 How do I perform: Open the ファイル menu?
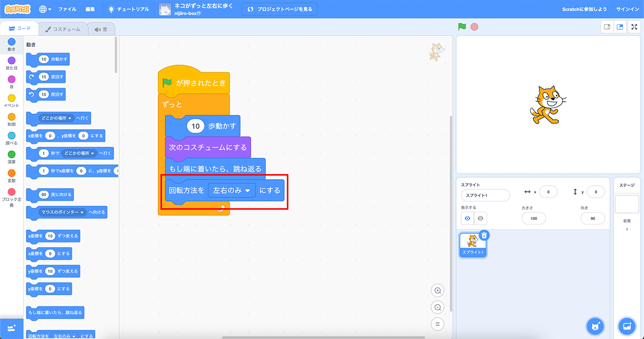67,9
